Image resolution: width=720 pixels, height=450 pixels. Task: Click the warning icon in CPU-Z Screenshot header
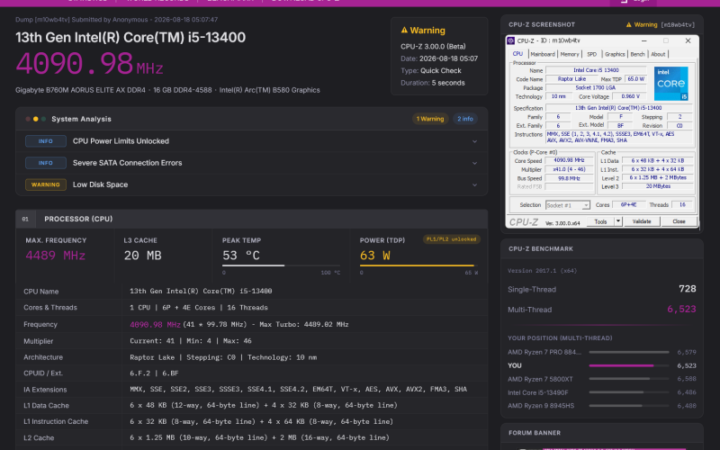pyautogui.click(x=629, y=25)
